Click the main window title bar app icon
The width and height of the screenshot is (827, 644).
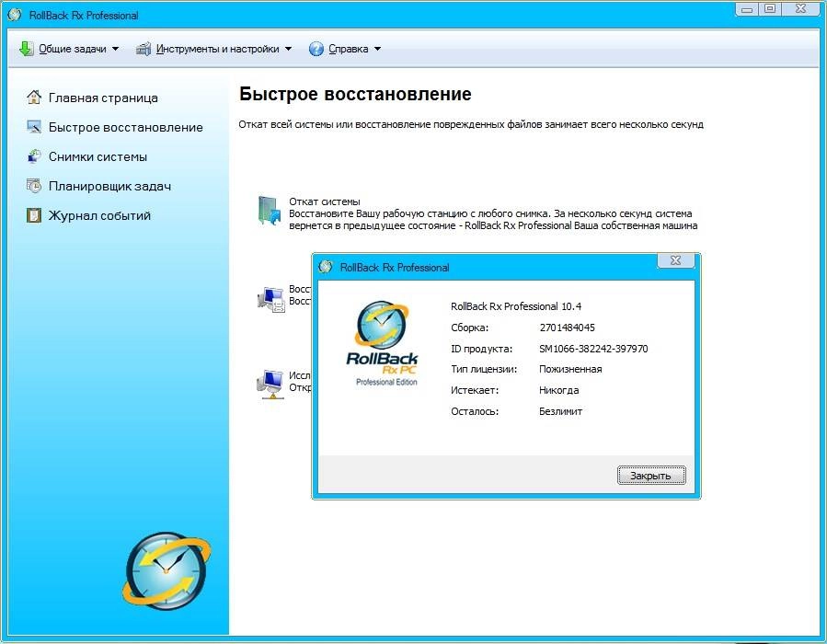(14, 15)
